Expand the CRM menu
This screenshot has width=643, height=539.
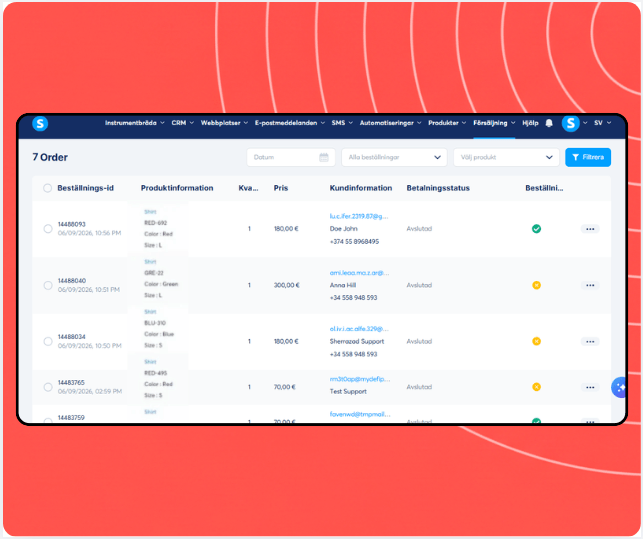(182, 123)
